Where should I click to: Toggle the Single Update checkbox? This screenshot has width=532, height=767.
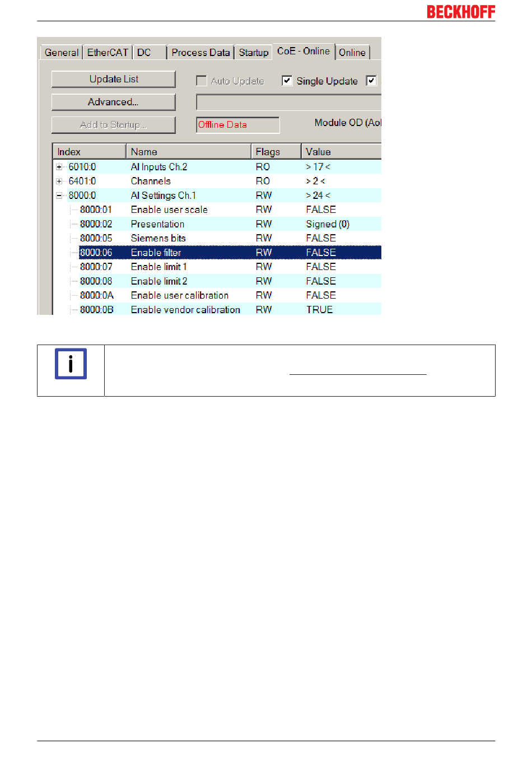[287, 81]
